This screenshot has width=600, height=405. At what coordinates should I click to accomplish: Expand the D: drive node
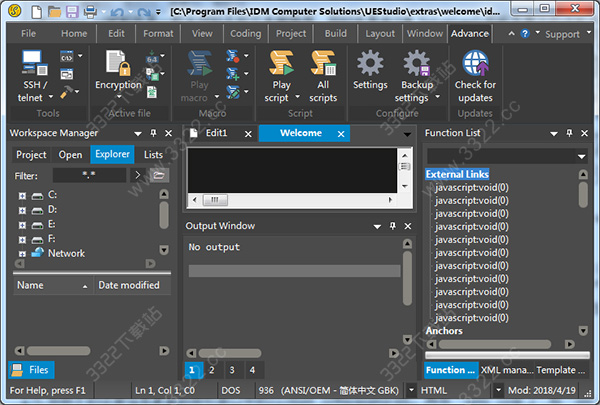pyautogui.click(x=22, y=210)
